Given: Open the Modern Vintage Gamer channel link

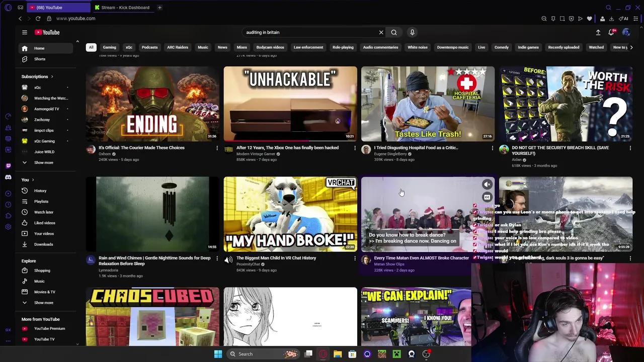Looking at the screenshot, I should (x=256, y=154).
